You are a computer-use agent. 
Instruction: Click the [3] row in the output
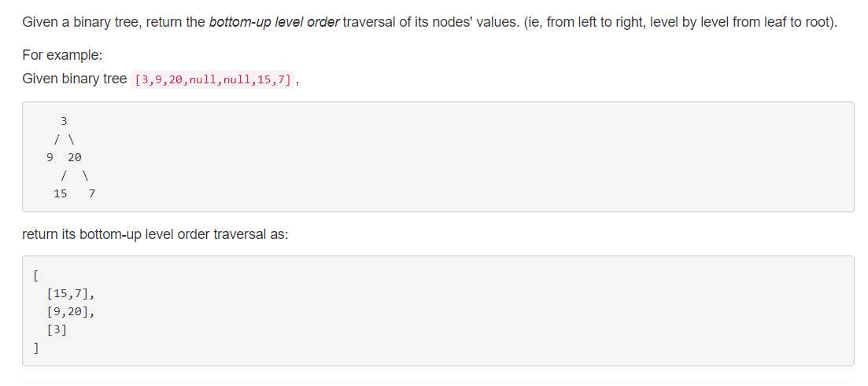coord(57,330)
